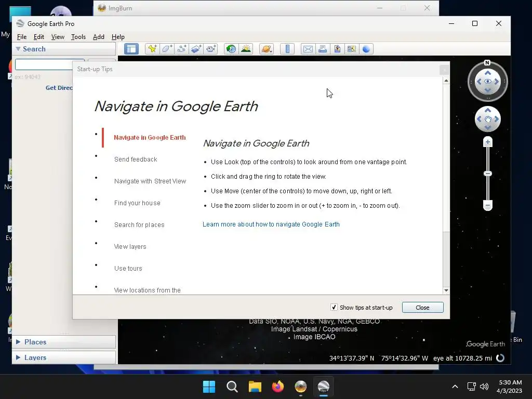Select View layers tip
This screenshot has height=399, width=532.
[130, 247]
